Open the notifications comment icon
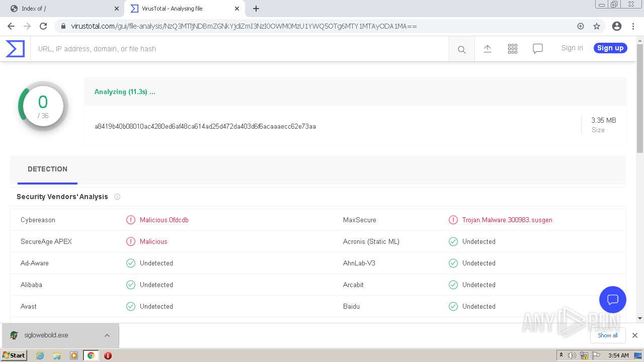The width and height of the screenshot is (644, 362). tap(538, 49)
